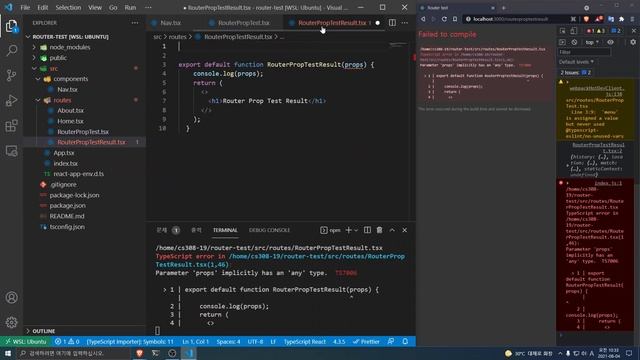Click the editor minimap

(398, 45)
